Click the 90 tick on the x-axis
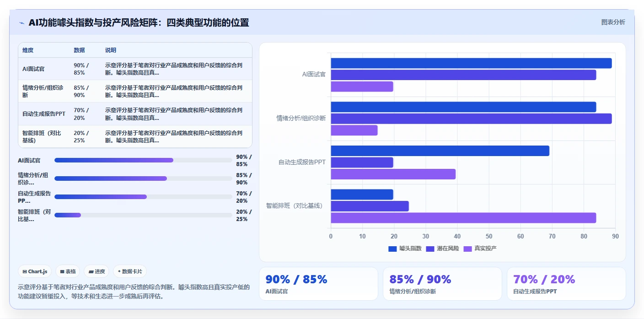 point(615,237)
